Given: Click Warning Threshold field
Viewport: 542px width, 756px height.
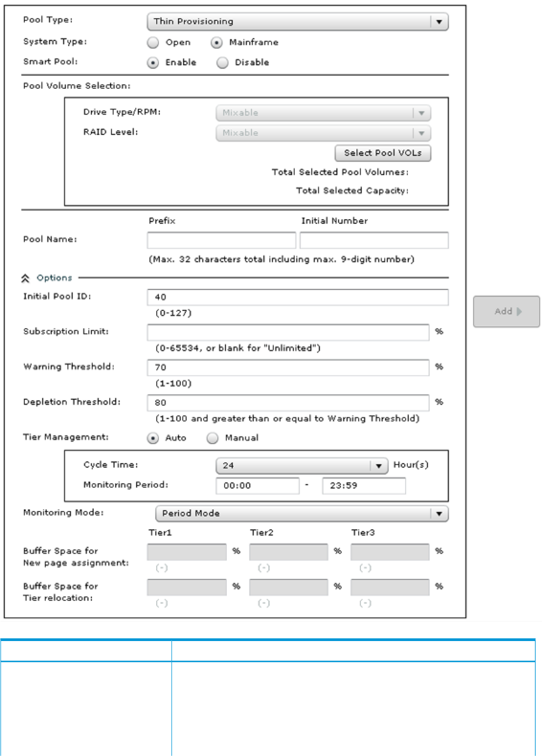Looking at the screenshot, I should [288, 367].
